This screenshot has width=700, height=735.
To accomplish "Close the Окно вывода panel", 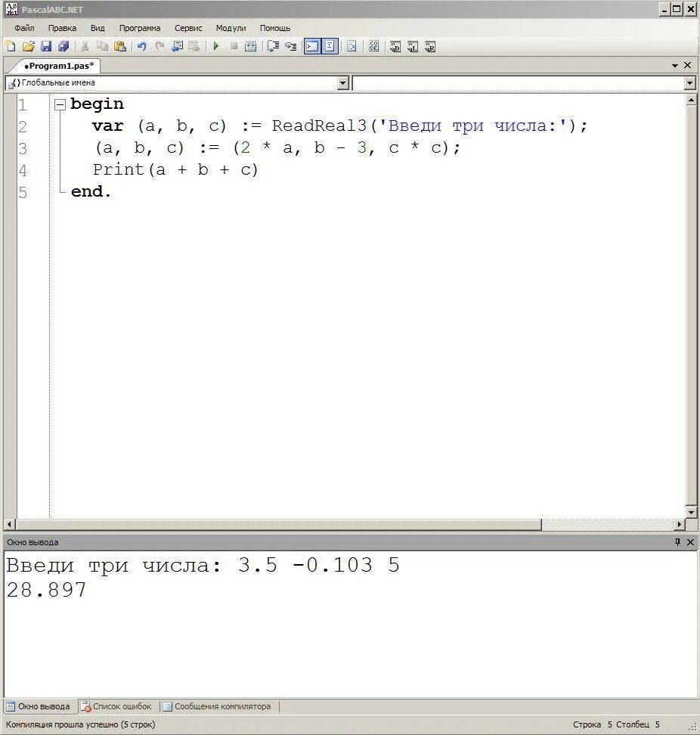I will [x=690, y=542].
